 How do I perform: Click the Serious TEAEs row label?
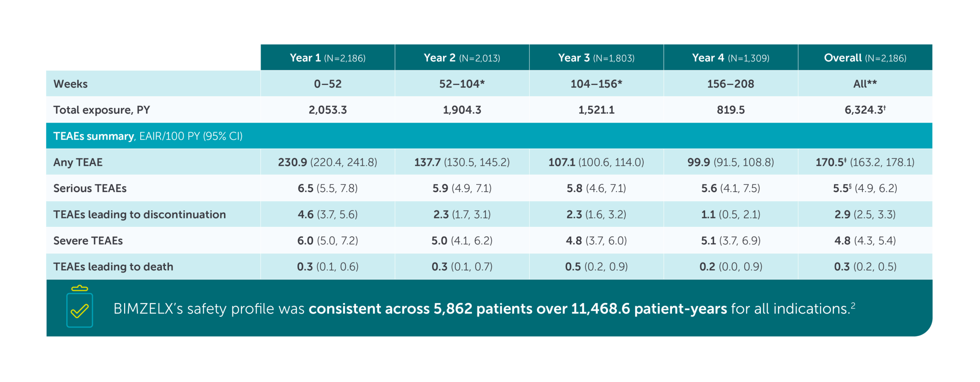[x=90, y=188]
